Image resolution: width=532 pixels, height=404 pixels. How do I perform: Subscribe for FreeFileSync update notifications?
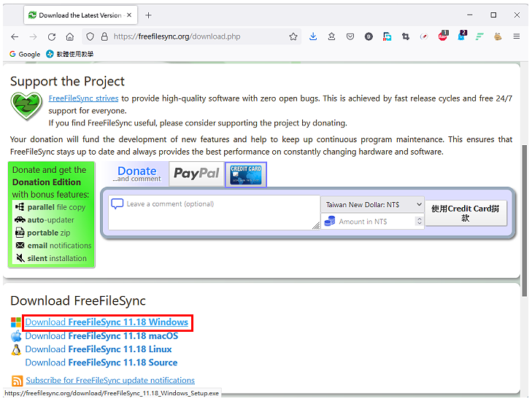[x=110, y=381]
